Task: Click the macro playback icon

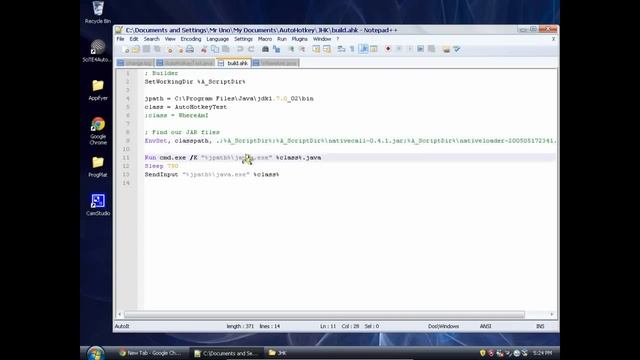Action: 410,49
